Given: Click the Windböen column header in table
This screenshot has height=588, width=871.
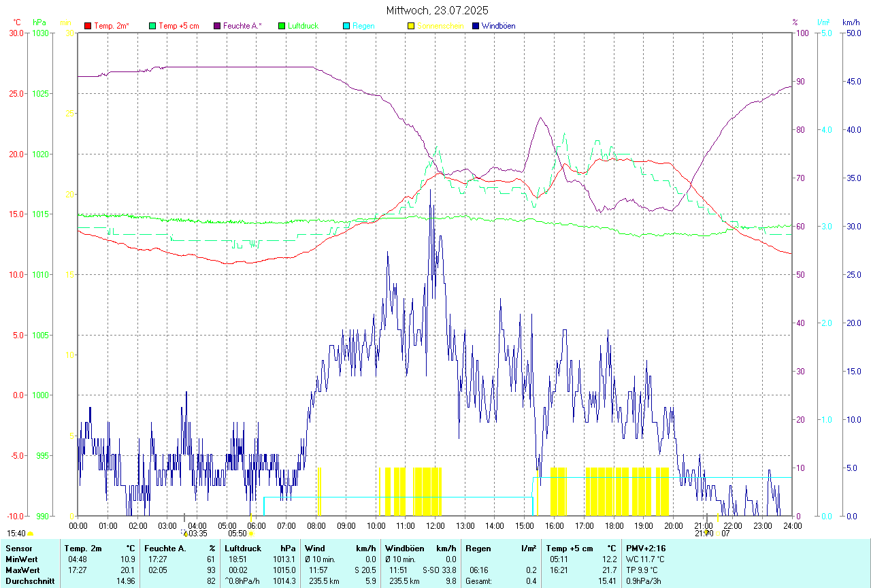Looking at the screenshot, I should (405, 548).
